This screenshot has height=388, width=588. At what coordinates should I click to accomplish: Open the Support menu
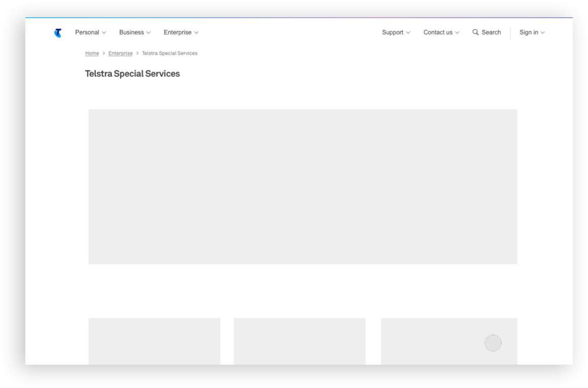[396, 32]
